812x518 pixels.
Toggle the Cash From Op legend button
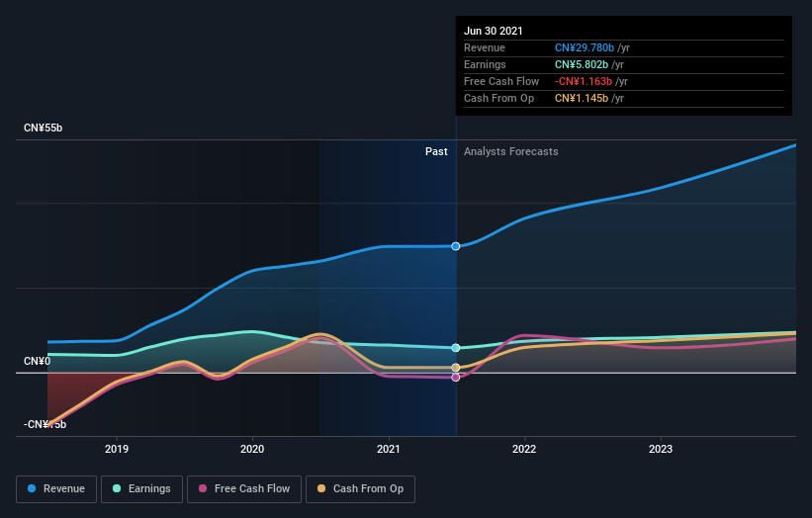360,489
